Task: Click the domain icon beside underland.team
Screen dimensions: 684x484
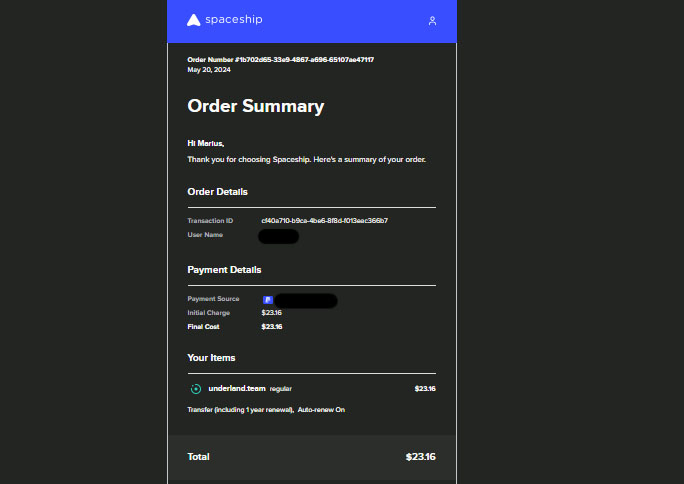Action: click(196, 388)
